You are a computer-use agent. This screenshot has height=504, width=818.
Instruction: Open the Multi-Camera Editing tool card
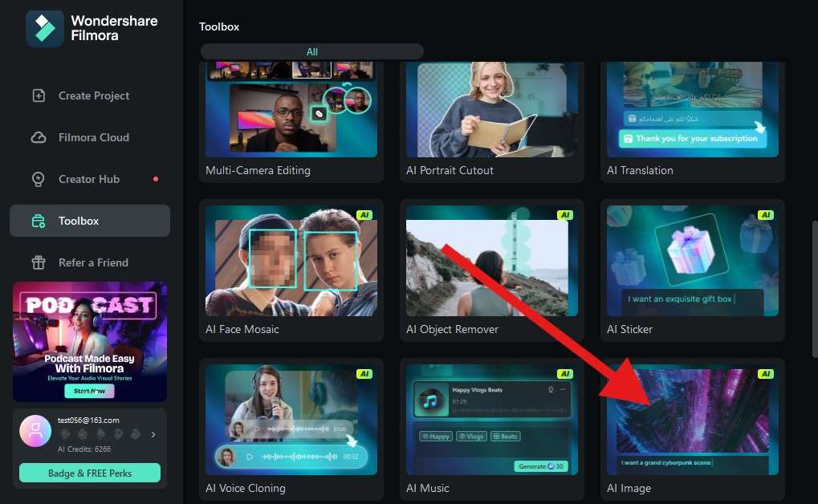point(291,121)
